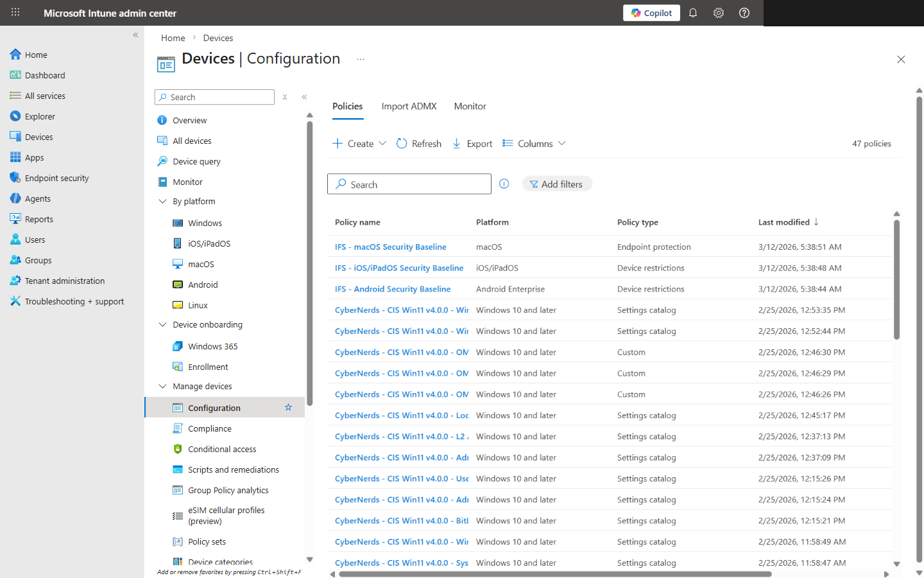Select the Windows platform filter
Image resolution: width=924 pixels, height=578 pixels.
click(x=203, y=222)
